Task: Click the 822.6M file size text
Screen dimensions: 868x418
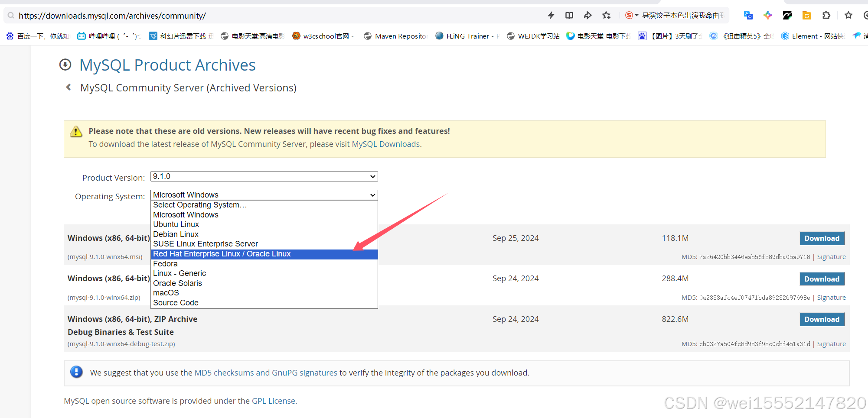Action: tap(675, 319)
